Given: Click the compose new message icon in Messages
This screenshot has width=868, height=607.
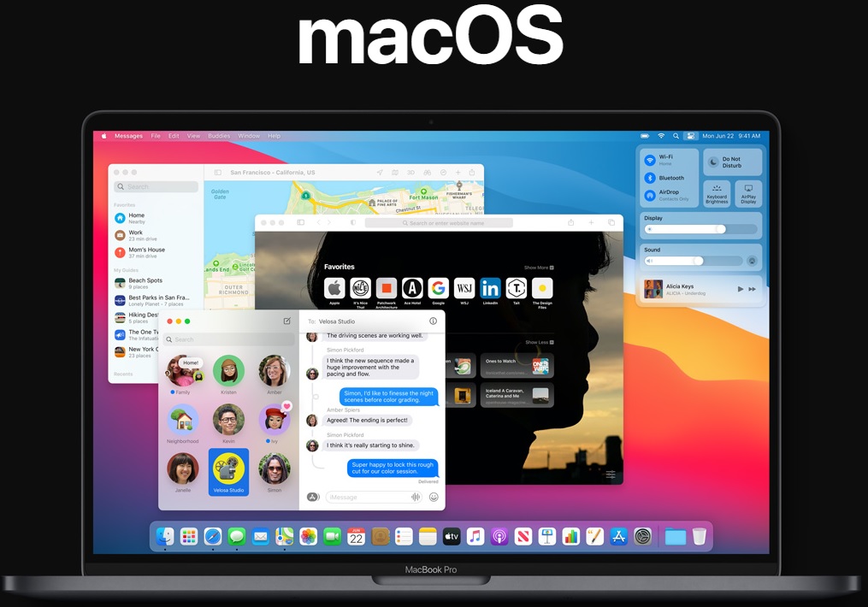Looking at the screenshot, I should click(x=286, y=321).
